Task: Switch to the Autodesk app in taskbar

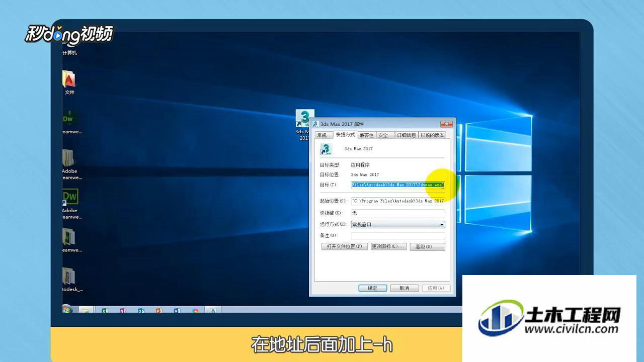Action: (x=213, y=311)
